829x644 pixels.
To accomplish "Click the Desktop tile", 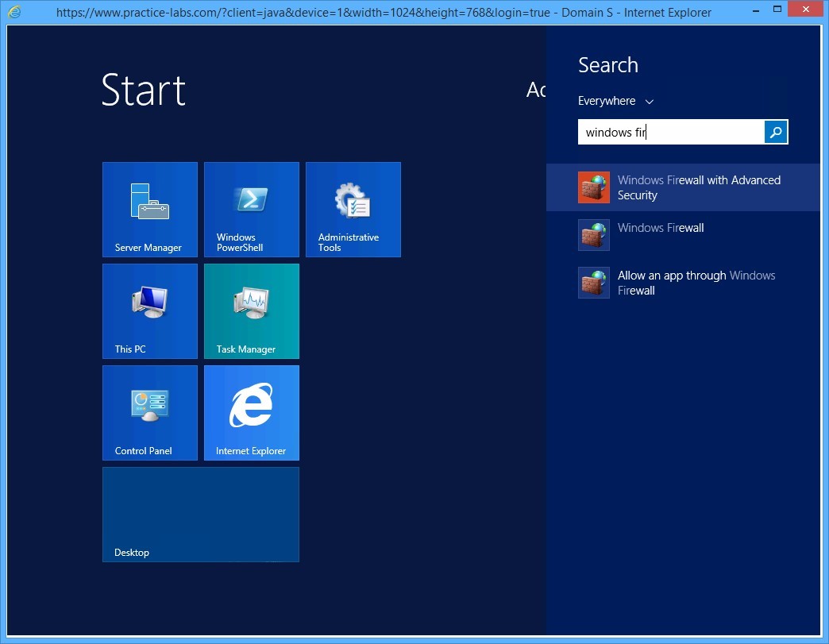I will (x=201, y=515).
